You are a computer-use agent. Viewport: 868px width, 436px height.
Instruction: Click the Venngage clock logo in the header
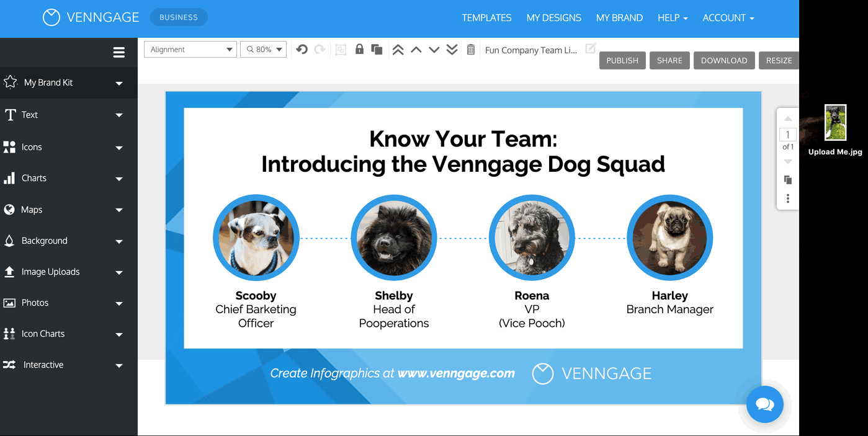tap(51, 18)
